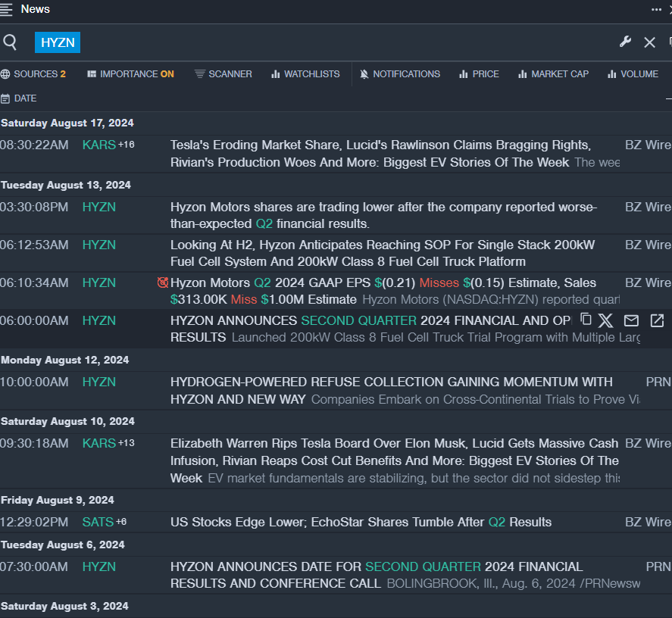Toggle the Importance ON filter

coord(130,74)
